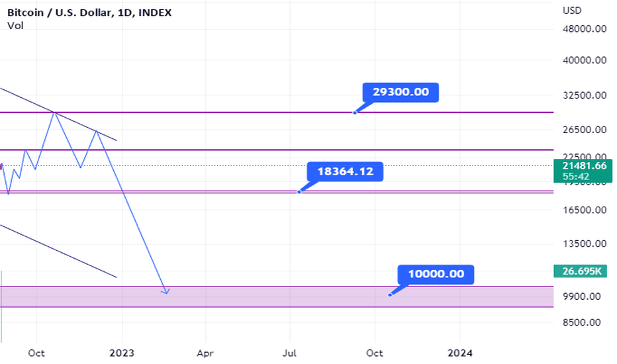Image resolution: width=617 pixels, height=364 pixels.
Task: Click the 8500.00 price axis label
Action: pos(582,322)
